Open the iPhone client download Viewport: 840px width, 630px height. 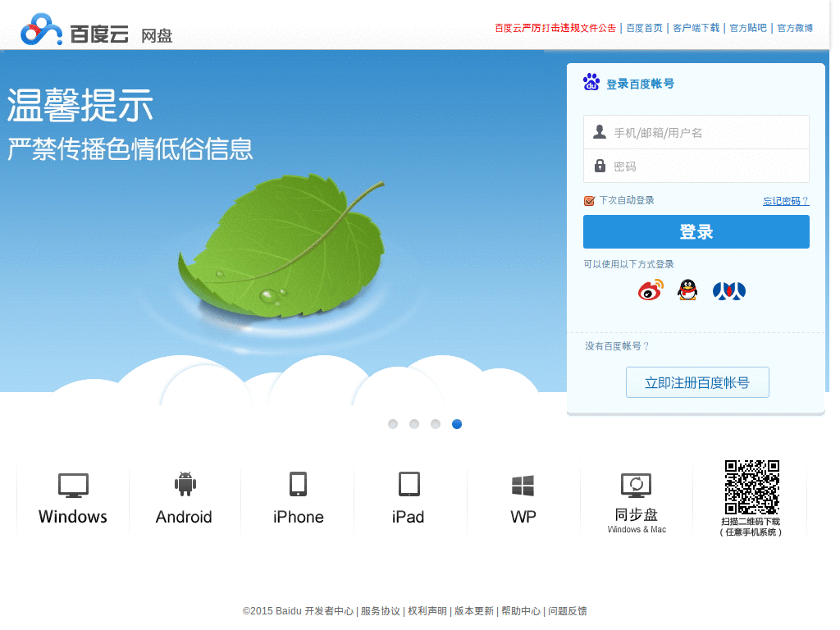[298, 498]
